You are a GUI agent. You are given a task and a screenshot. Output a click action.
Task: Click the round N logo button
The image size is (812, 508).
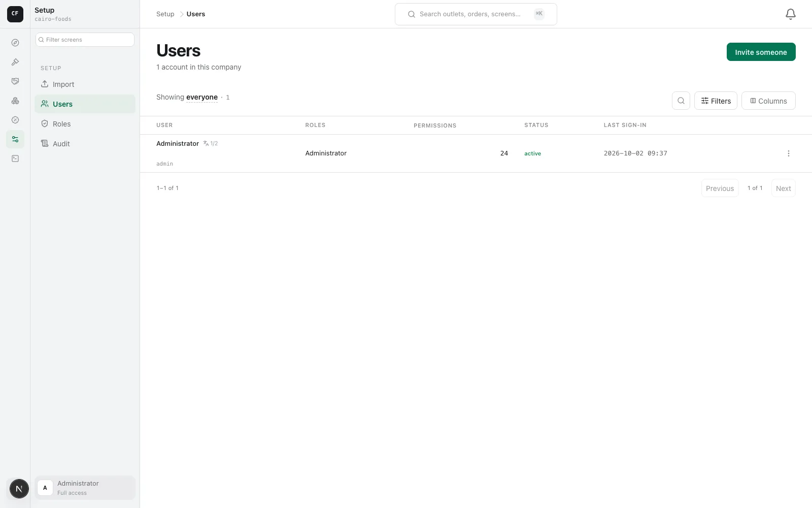pos(19,489)
